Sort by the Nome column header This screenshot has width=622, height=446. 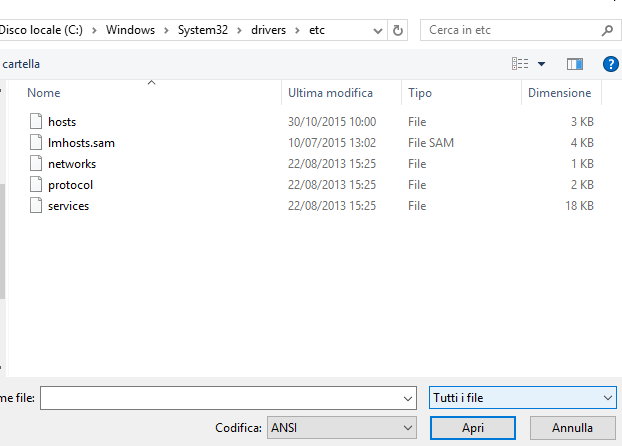click(44, 93)
